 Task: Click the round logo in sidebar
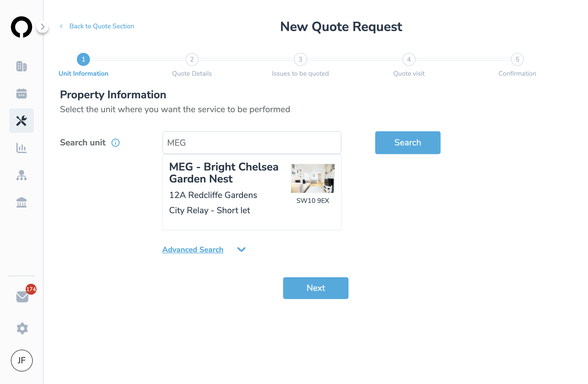[x=22, y=27]
